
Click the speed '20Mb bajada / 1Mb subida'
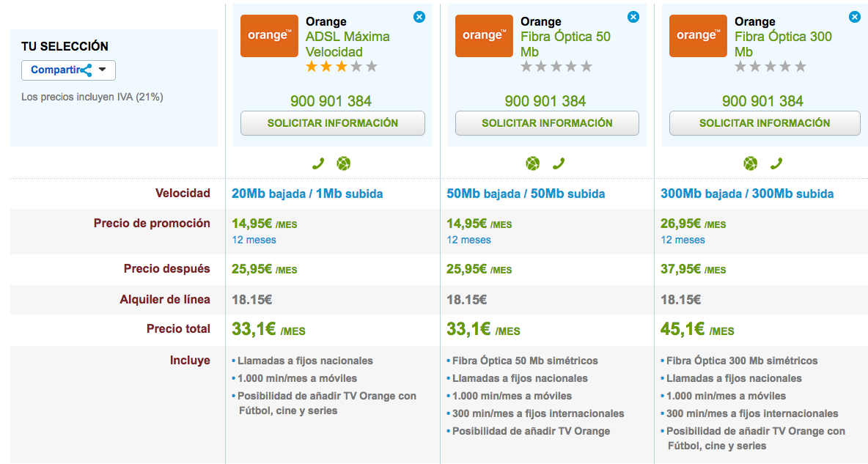click(307, 194)
